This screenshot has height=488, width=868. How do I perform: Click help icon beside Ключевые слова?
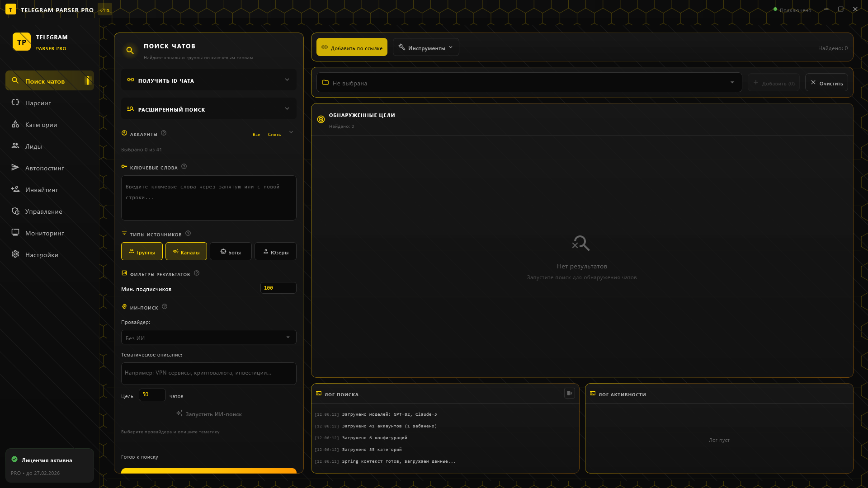(184, 166)
